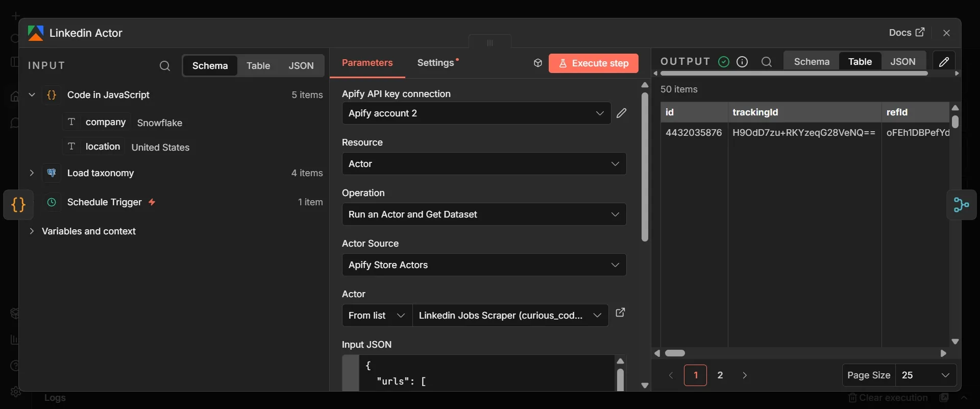
Task: Click the output success checkmark icon
Action: (724, 62)
